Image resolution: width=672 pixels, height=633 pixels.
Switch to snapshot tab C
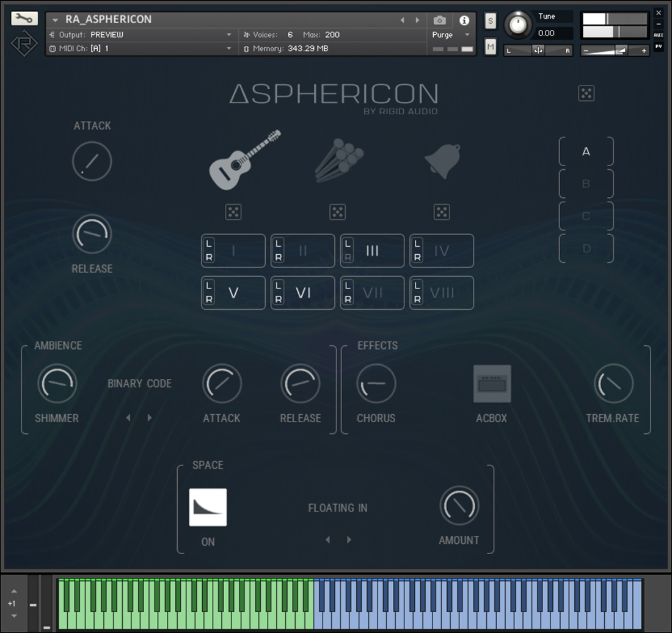[586, 216]
